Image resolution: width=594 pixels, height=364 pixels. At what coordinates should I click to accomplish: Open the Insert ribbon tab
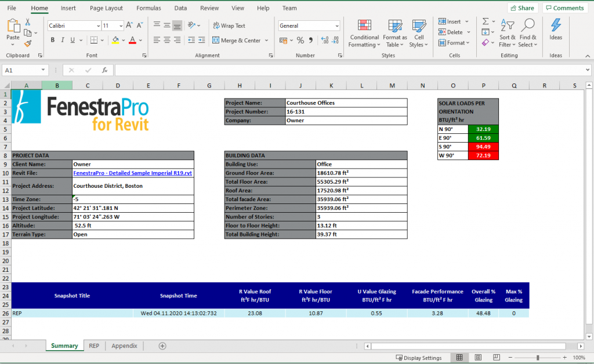(x=68, y=8)
